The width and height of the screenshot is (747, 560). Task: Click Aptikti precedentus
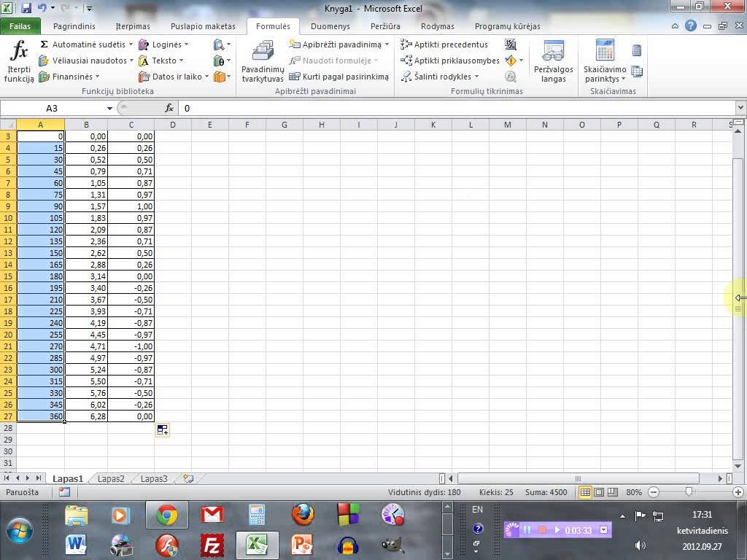[444, 44]
